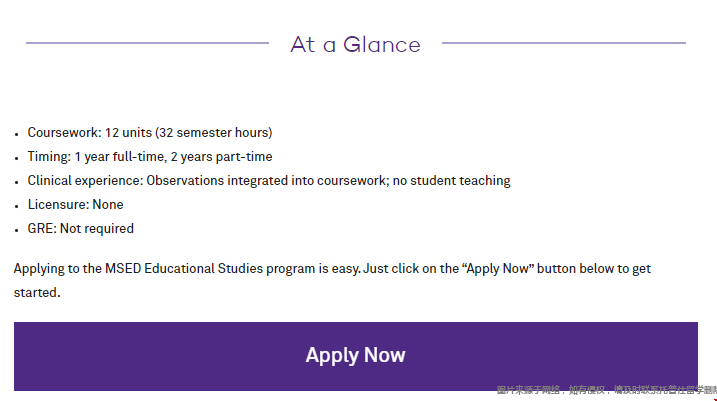Screen dimensions: 717x401
Task: Click the horizontal line left of the heading
Action: point(147,43)
